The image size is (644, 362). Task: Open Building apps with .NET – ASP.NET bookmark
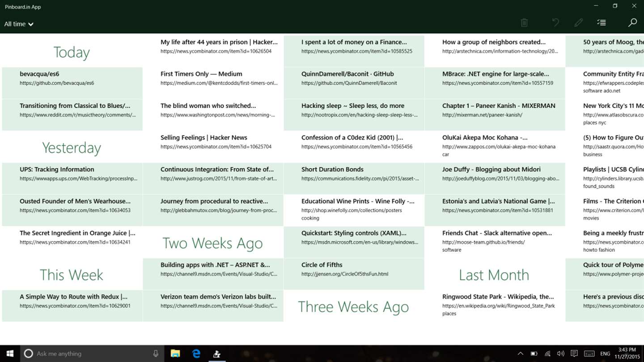(213, 274)
